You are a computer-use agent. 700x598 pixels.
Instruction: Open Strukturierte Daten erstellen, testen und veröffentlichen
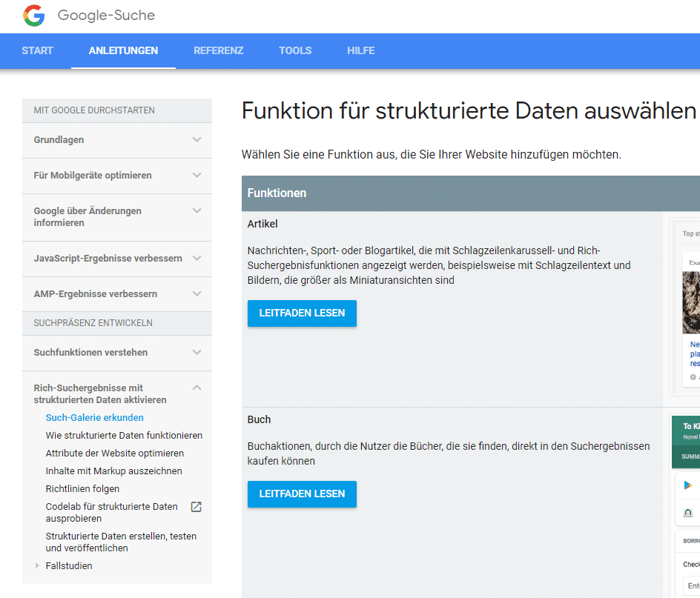tap(121, 542)
